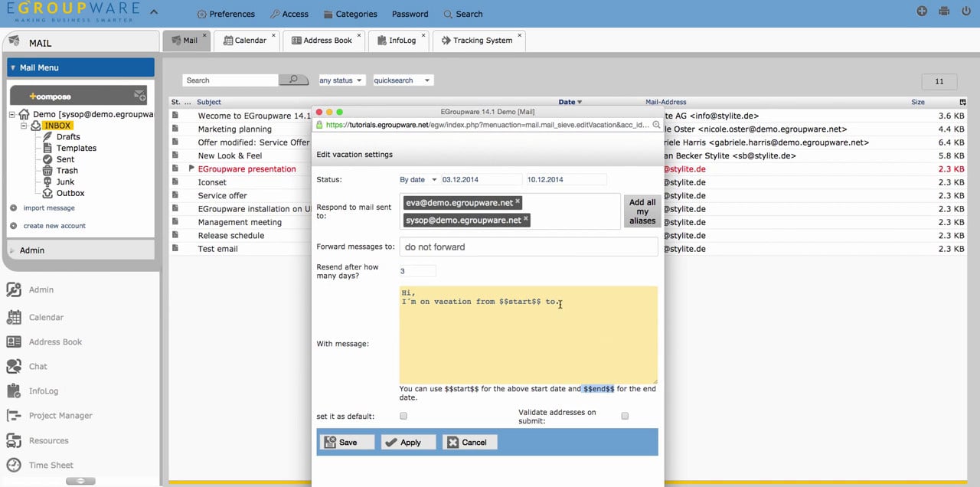This screenshot has width=980, height=487.
Task: Click the power logout icon
Action: click(x=966, y=11)
